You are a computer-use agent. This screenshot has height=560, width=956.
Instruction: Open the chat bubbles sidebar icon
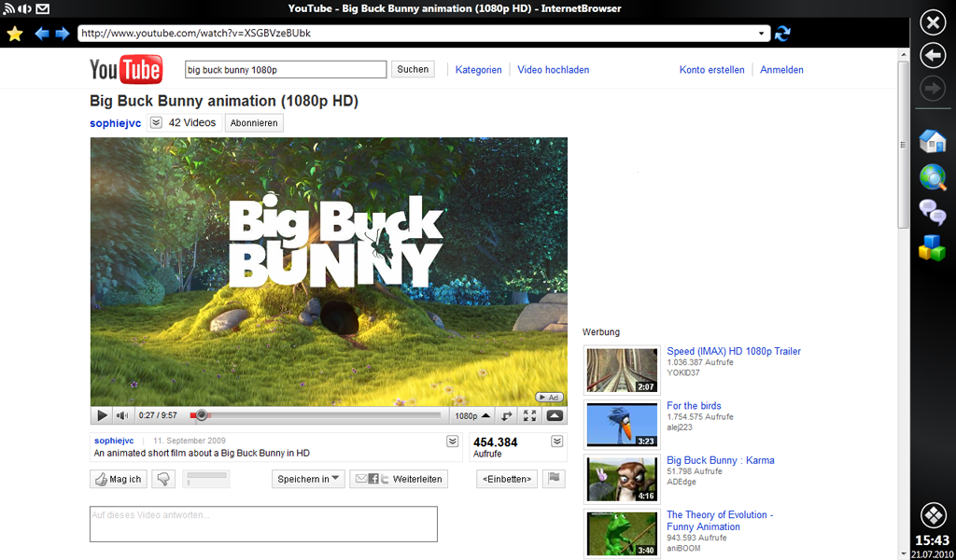932,212
